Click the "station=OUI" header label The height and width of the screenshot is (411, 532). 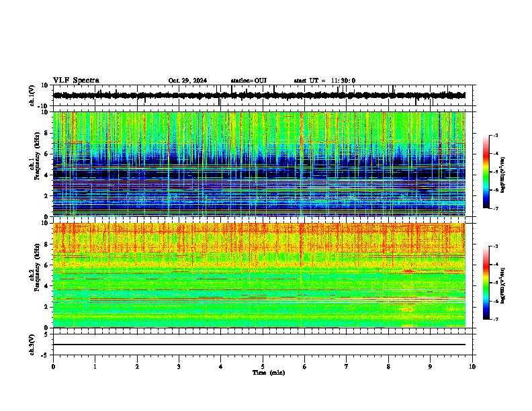(x=249, y=81)
